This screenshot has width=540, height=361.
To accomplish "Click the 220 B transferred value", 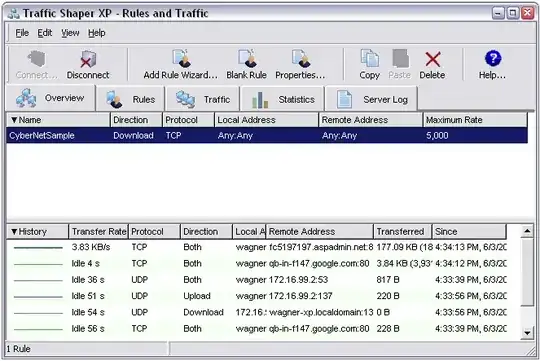I will (388, 296).
